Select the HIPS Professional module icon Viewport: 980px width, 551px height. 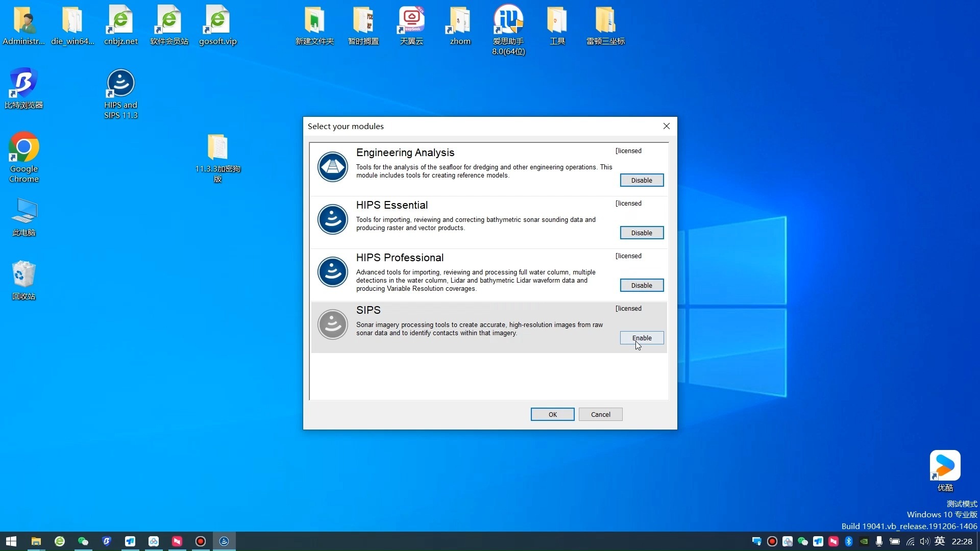[333, 272]
